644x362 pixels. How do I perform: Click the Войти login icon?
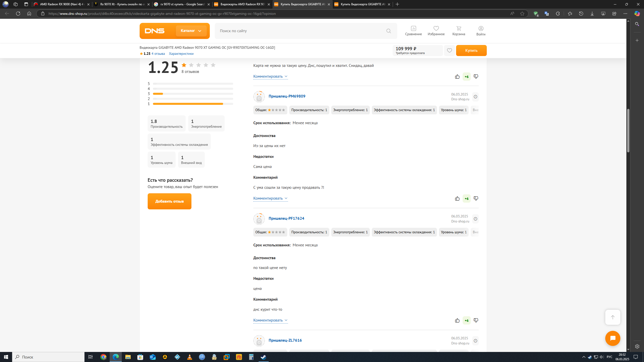click(481, 31)
